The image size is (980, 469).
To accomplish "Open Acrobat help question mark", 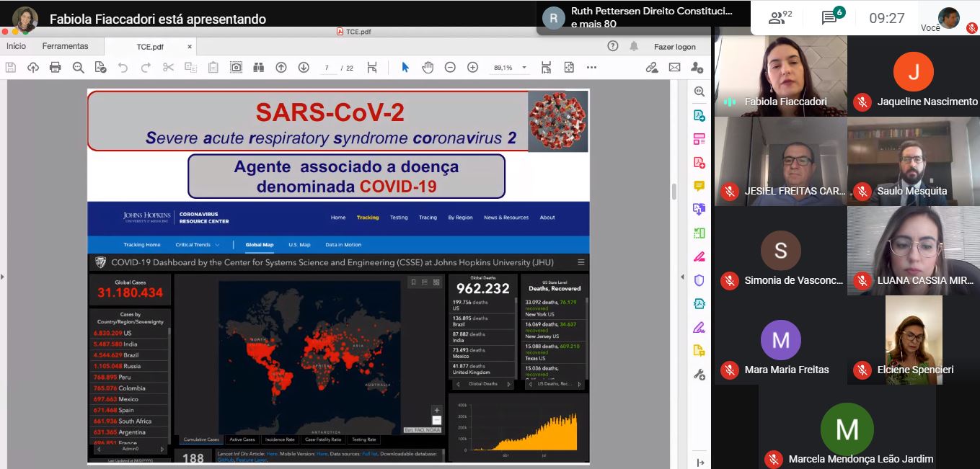I will coord(613,46).
